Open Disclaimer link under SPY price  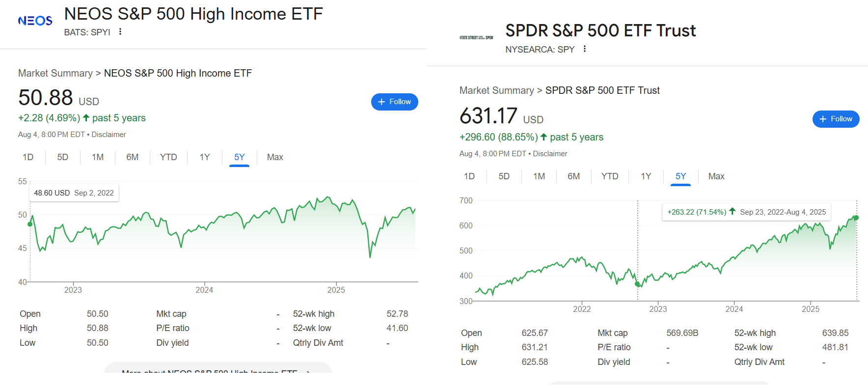[x=550, y=154]
